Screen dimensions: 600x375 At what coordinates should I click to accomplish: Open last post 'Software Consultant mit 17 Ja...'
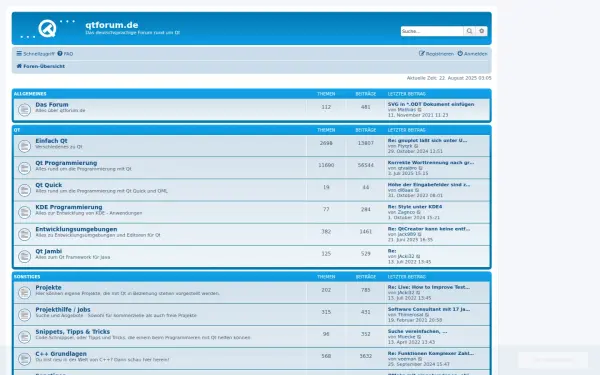429,309
